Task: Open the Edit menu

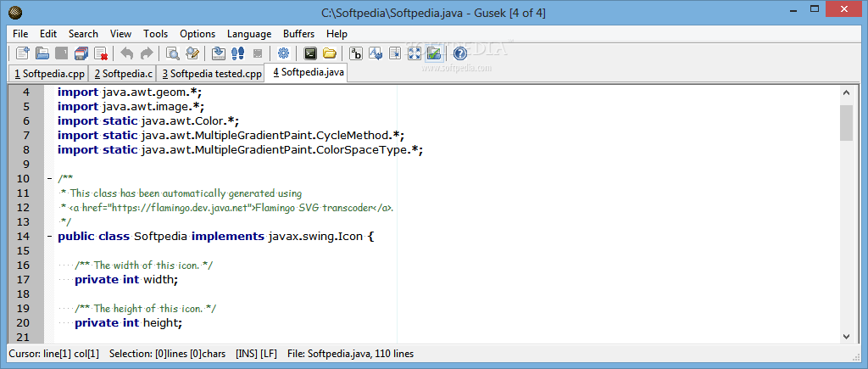Action: click(x=48, y=34)
